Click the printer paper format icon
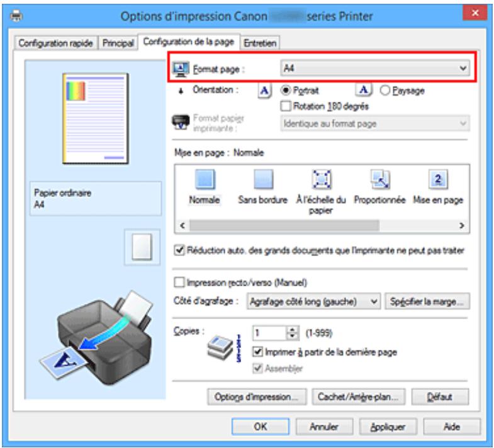The width and height of the screenshot is (494, 448). [x=181, y=123]
